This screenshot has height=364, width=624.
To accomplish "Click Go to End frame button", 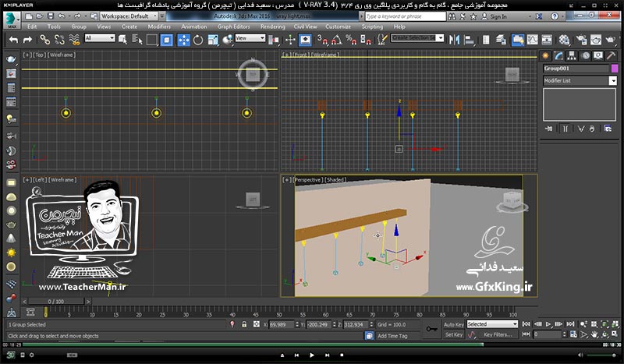I will [x=570, y=324].
